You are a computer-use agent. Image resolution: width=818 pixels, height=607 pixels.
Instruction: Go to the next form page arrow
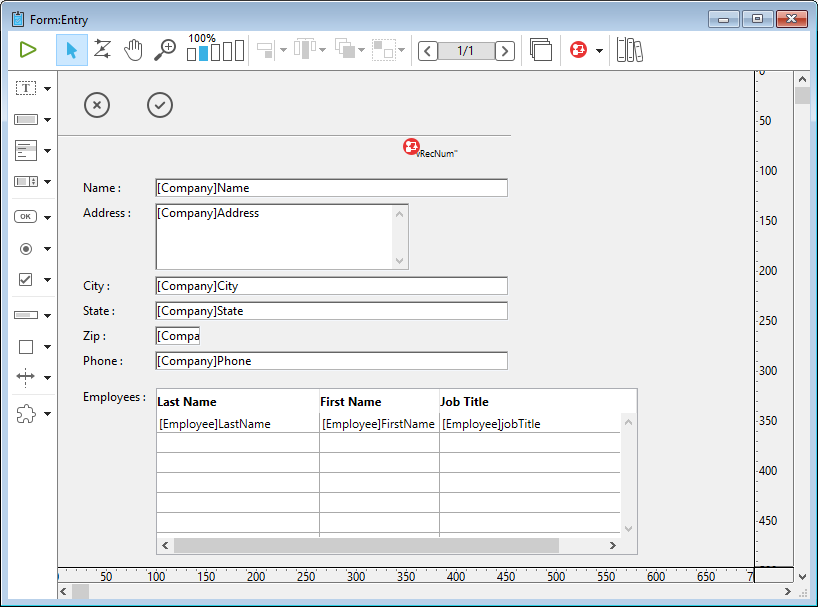[x=505, y=51]
